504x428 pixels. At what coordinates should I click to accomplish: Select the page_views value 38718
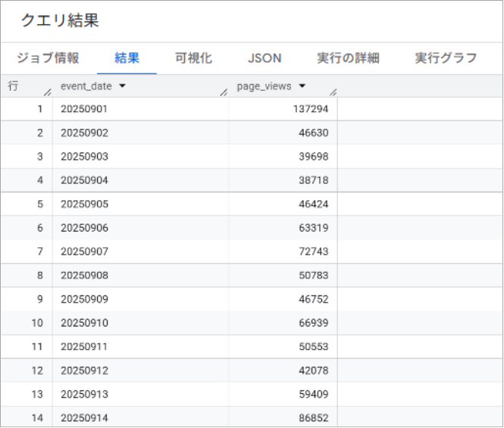point(313,180)
